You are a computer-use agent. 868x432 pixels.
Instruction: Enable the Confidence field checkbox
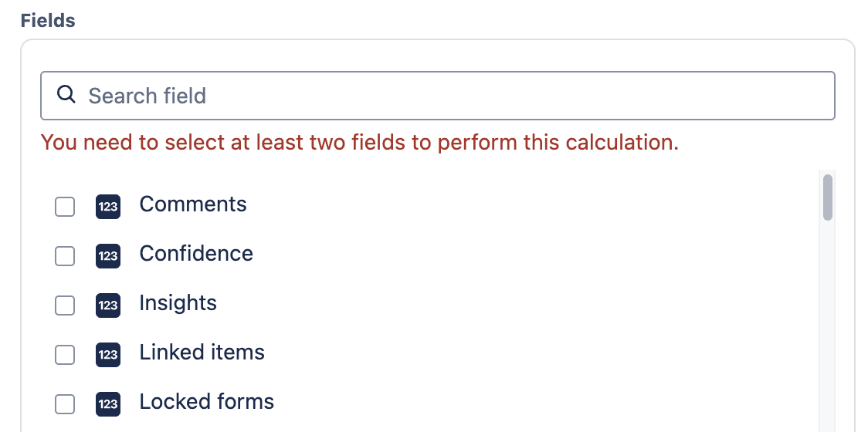click(65, 256)
